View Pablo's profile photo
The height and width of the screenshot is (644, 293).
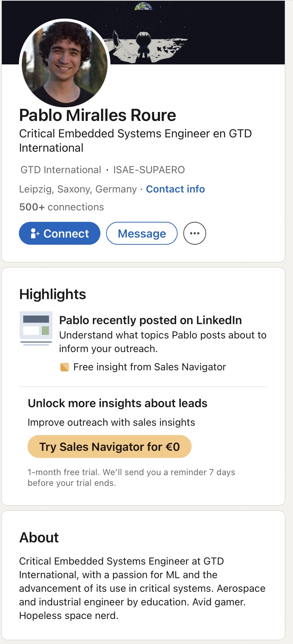[65, 63]
